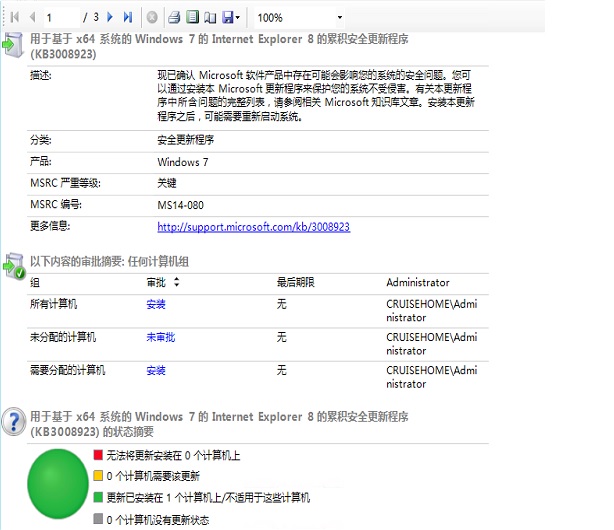Select the 关键 severity value
614x530 pixels.
click(167, 183)
